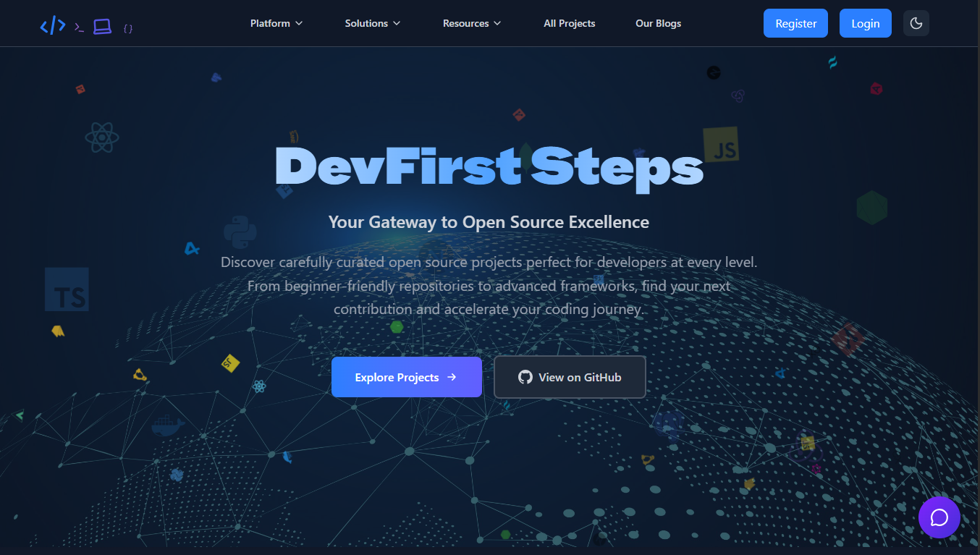Screen dimensions: 980x555
Task: Click the React atom icon on the left
Action: pos(101,137)
